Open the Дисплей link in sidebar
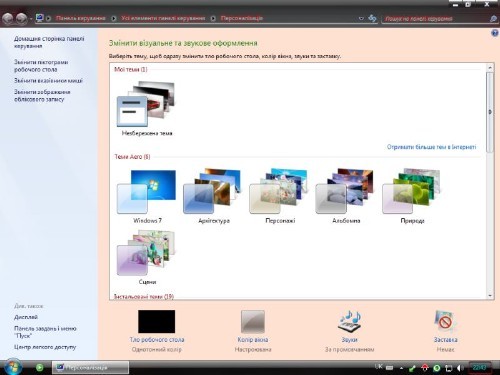 (x=26, y=317)
